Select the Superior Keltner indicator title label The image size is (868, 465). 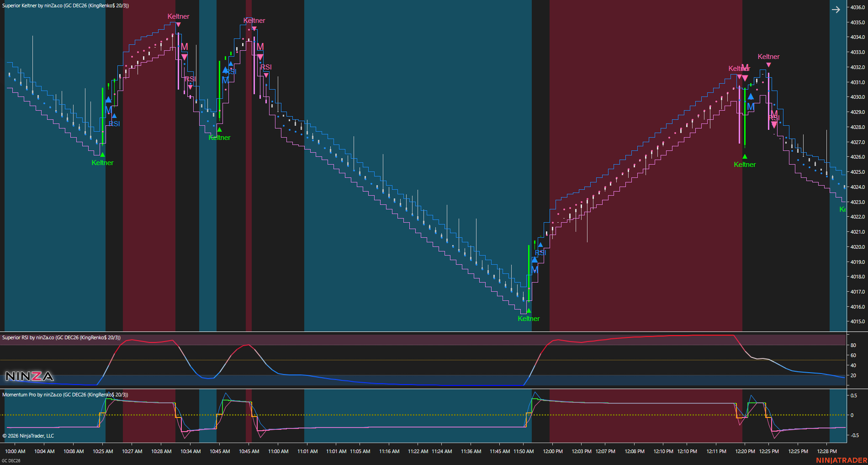(x=66, y=5)
